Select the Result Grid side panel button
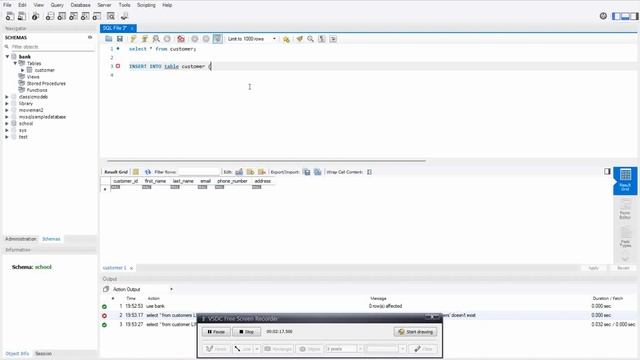Screen dimensions: 640x360 coord(625,180)
